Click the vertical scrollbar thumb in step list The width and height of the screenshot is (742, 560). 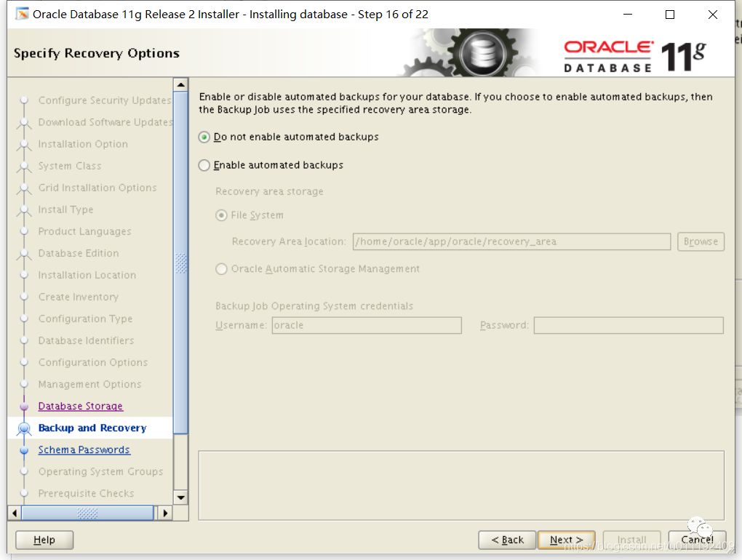tap(180, 263)
